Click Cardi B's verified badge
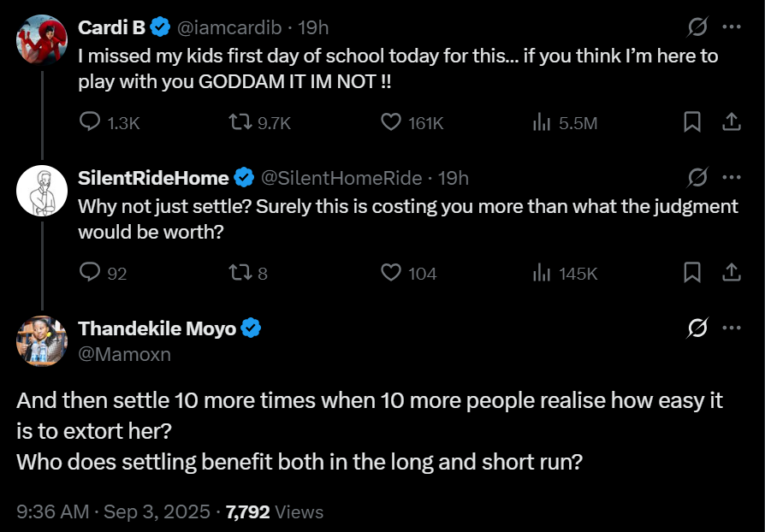The width and height of the screenshot is (765, 532). coord(159,27)
